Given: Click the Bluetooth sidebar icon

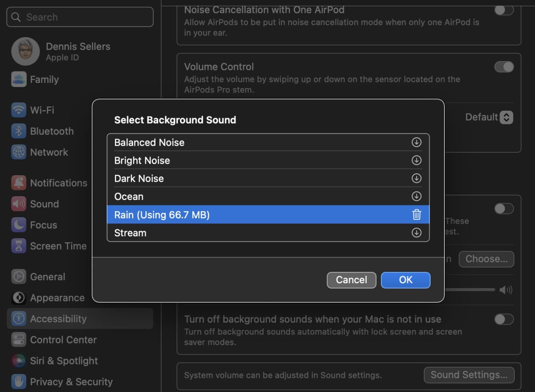Looking at the screenshot, I should pyautogui.click(x=19, y=131).
